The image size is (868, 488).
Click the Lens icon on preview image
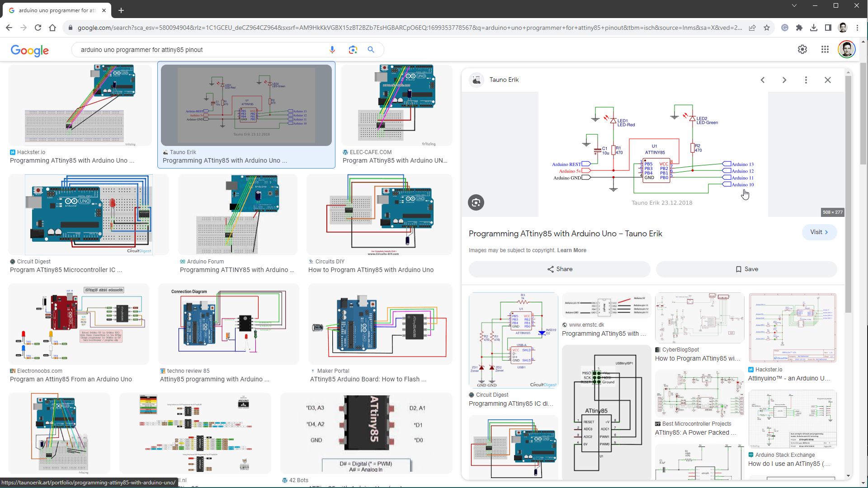(476, 203)
